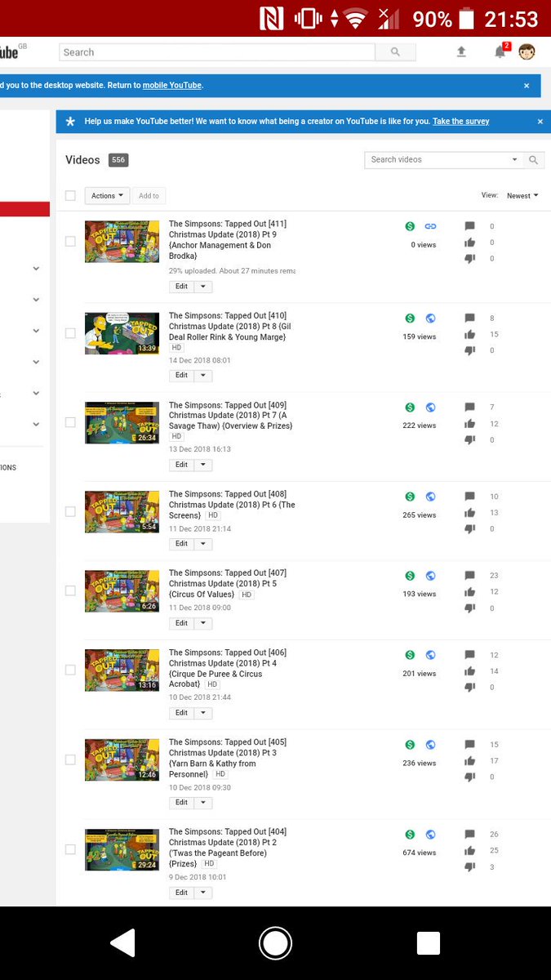Tap the Android recent apps button

click(x=429, y=943)
